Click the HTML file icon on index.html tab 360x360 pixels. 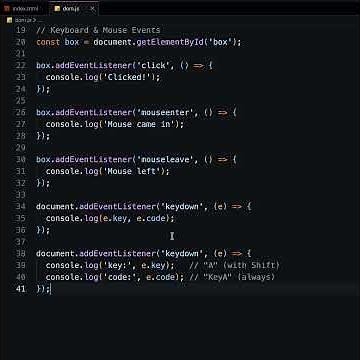click(x=7, y=9)
